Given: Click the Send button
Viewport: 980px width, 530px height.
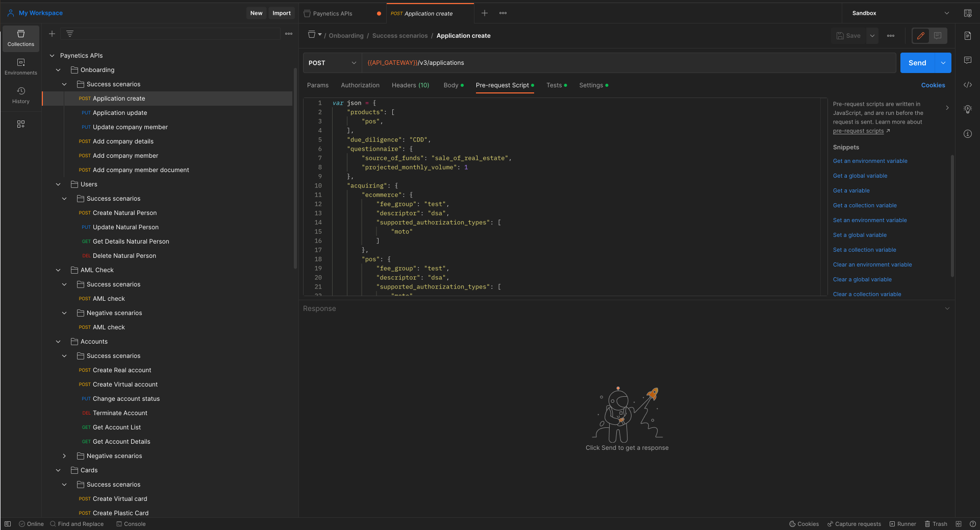Looking at the screenshot, I should click(917, 63).
